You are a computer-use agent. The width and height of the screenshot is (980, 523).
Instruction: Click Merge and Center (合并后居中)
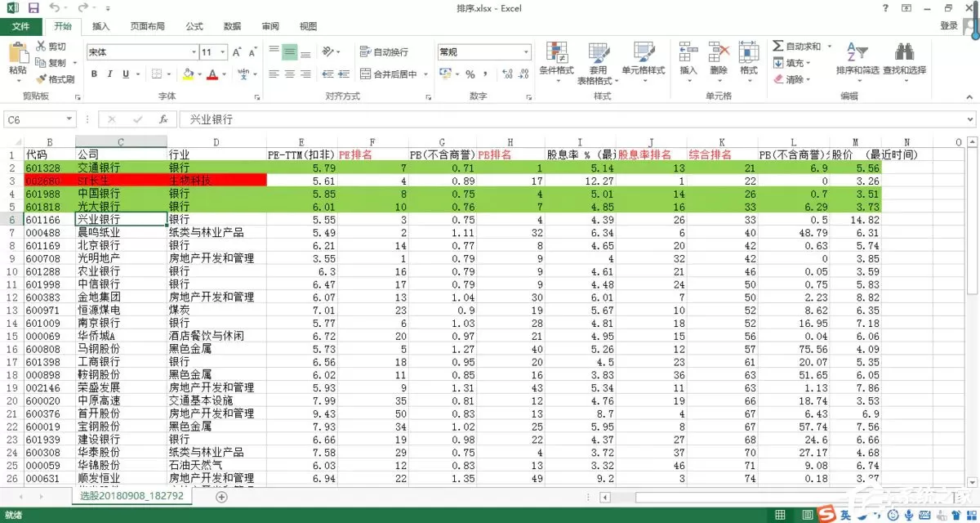388,74
